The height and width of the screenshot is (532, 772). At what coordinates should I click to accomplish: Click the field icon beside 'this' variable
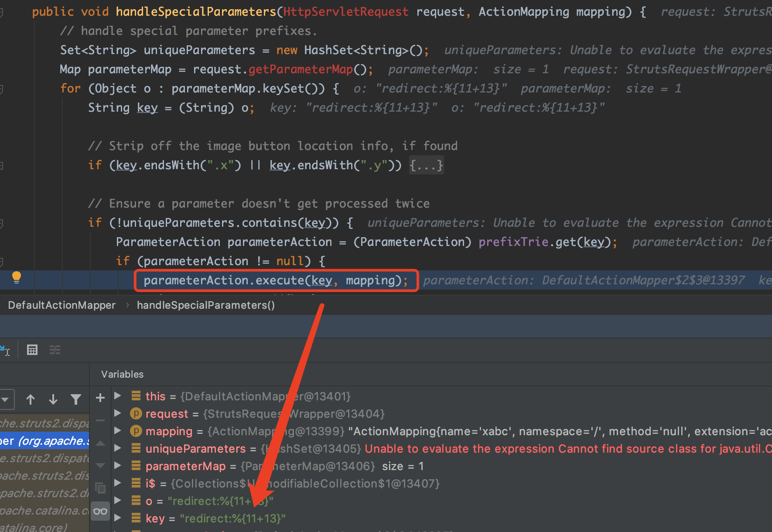point(136,396)
